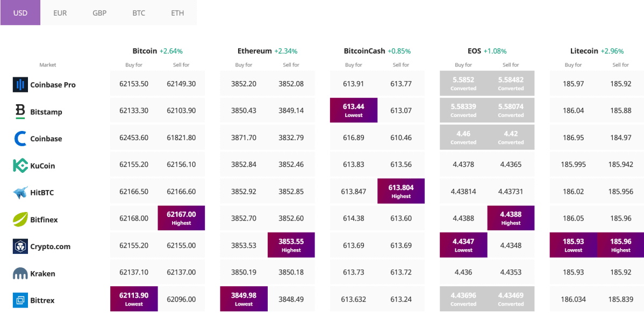Click the Bitfinex green leaf logo
Image resolution: width=644 pixels, height=313 pixels.
(x=20, y=220)
